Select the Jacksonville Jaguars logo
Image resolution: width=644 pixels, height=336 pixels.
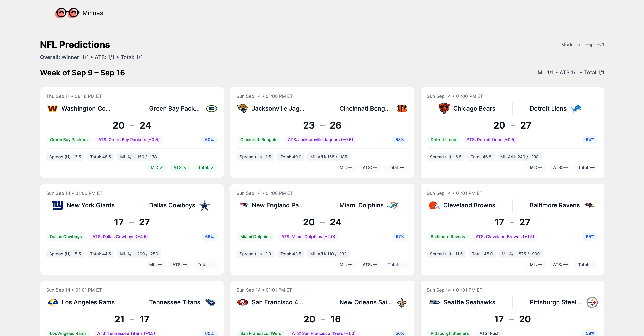tap(243, 108)
